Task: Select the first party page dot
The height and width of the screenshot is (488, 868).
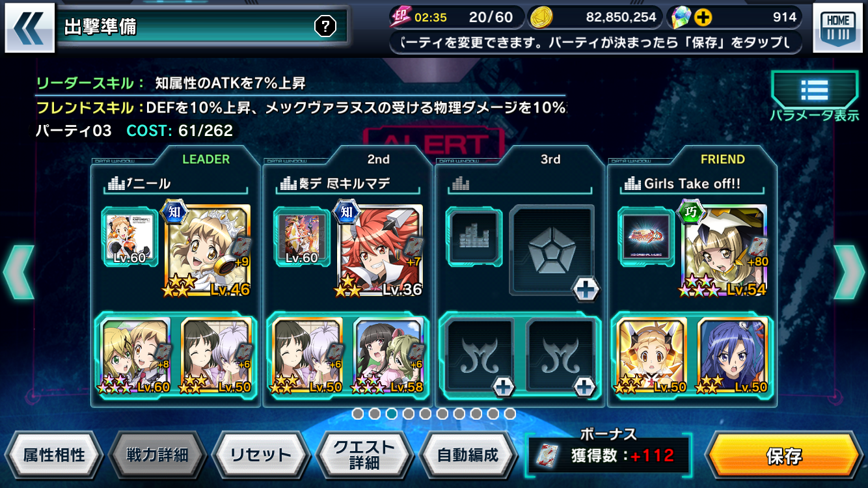Action: (357, 413)
